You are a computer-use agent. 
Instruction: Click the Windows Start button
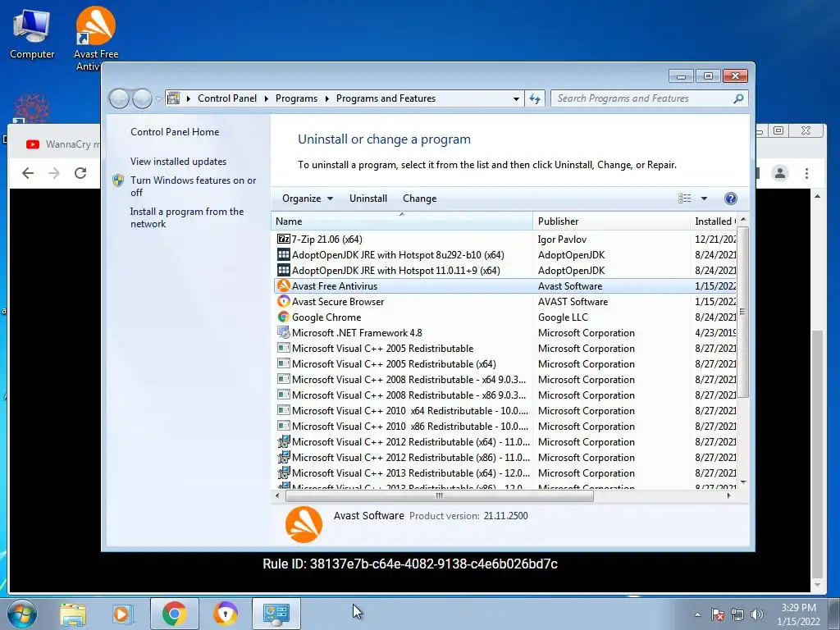tap(21, 614)
